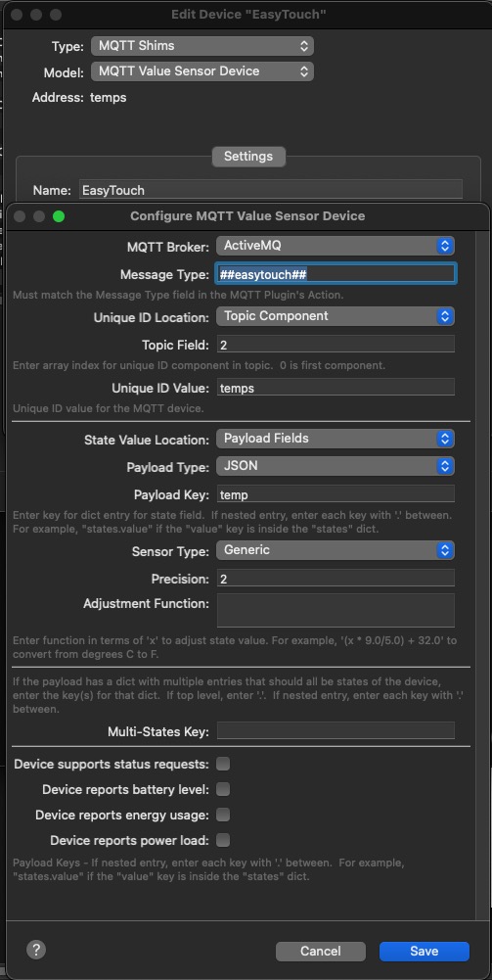Click the help question mark icon

36,950
